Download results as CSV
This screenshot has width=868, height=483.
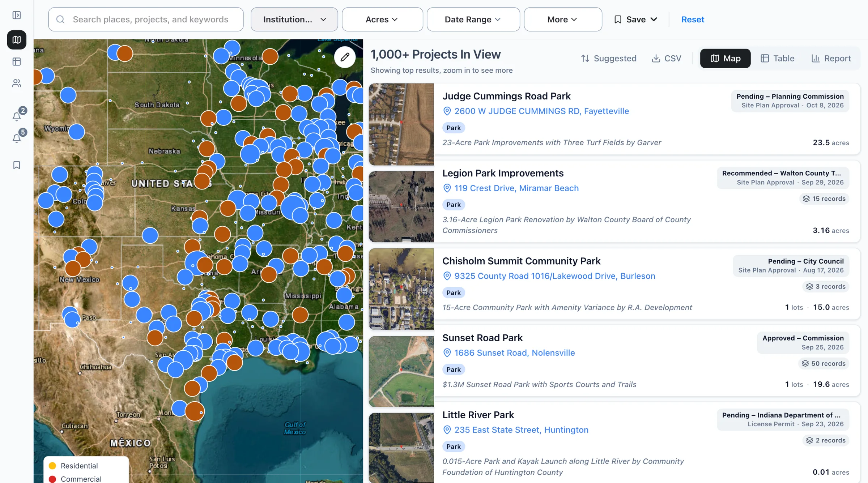tap(667, 59)
